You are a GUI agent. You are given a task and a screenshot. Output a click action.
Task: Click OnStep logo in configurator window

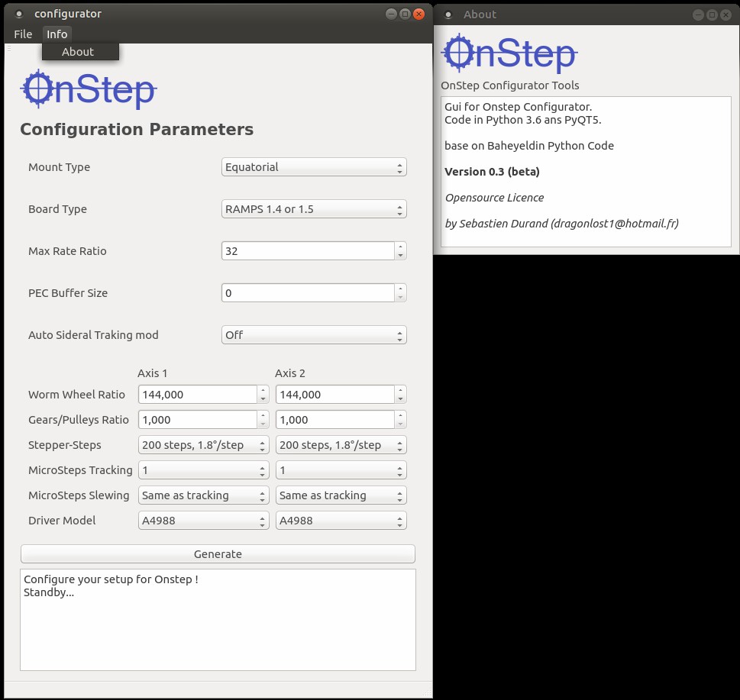[89, 89]
